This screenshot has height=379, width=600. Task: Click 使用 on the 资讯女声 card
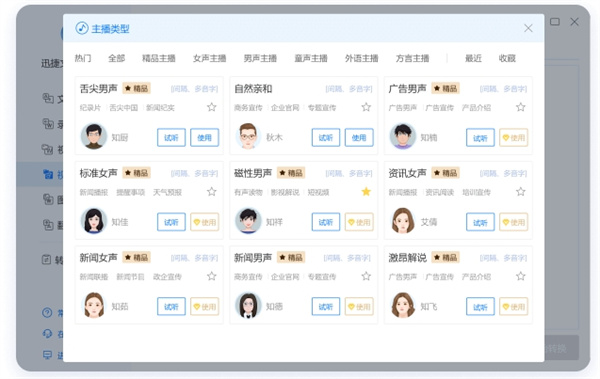tap(514, 222)
